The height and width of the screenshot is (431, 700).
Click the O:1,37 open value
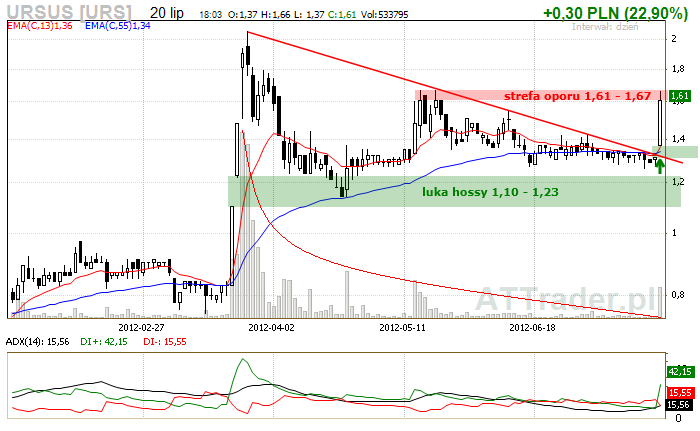(x=242, y=15)
